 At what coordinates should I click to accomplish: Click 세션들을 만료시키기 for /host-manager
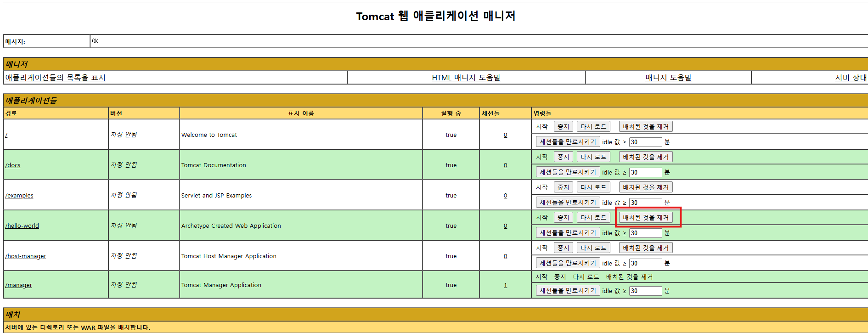(568, 263)
